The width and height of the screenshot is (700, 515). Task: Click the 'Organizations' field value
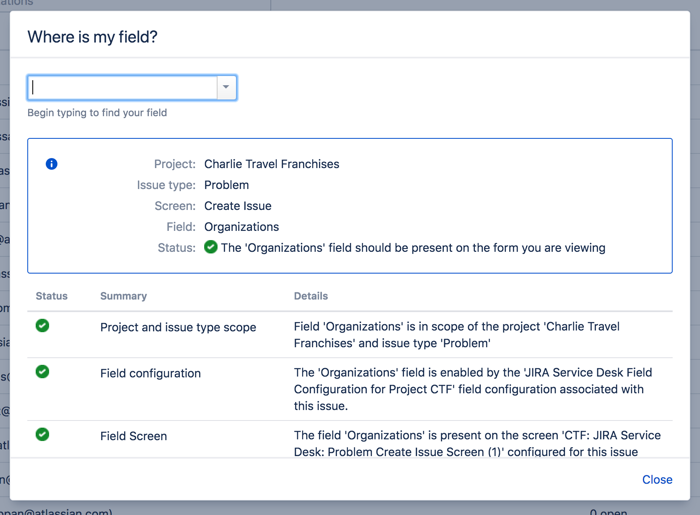point(242,227)
